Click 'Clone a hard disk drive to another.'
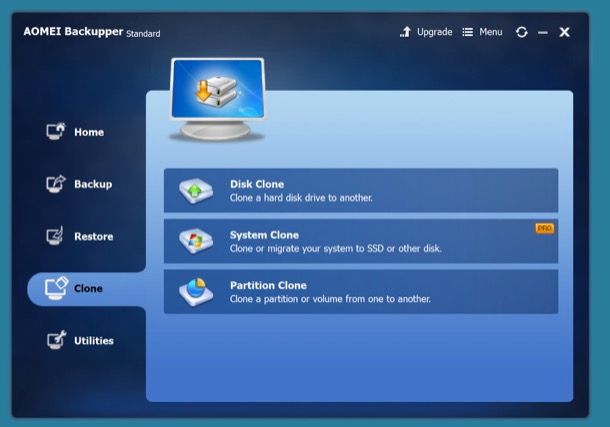 click(301, 198)
